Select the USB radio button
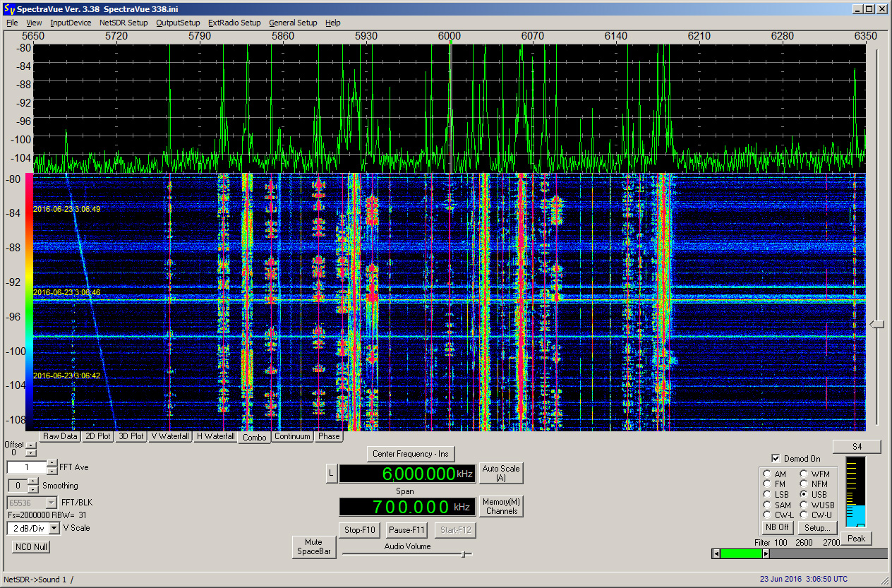 (x=804, y=495)
